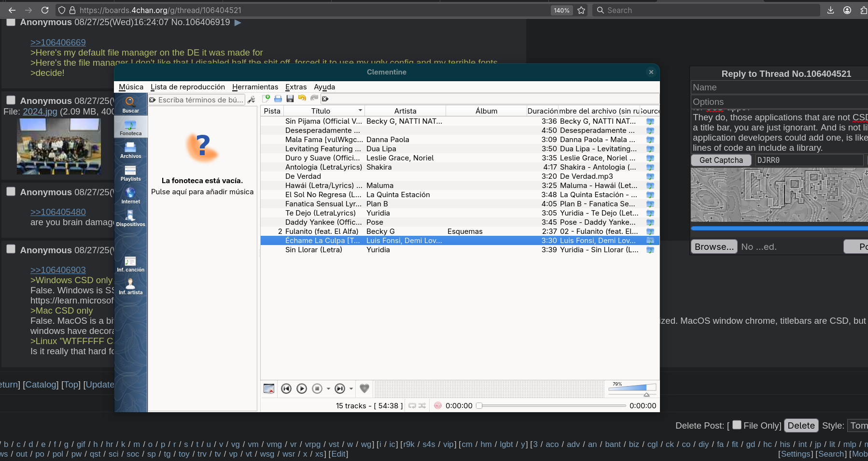This screenshot has width=868, height=461.
Task: Adjust the volume slider at 79%
Action: 632,388
